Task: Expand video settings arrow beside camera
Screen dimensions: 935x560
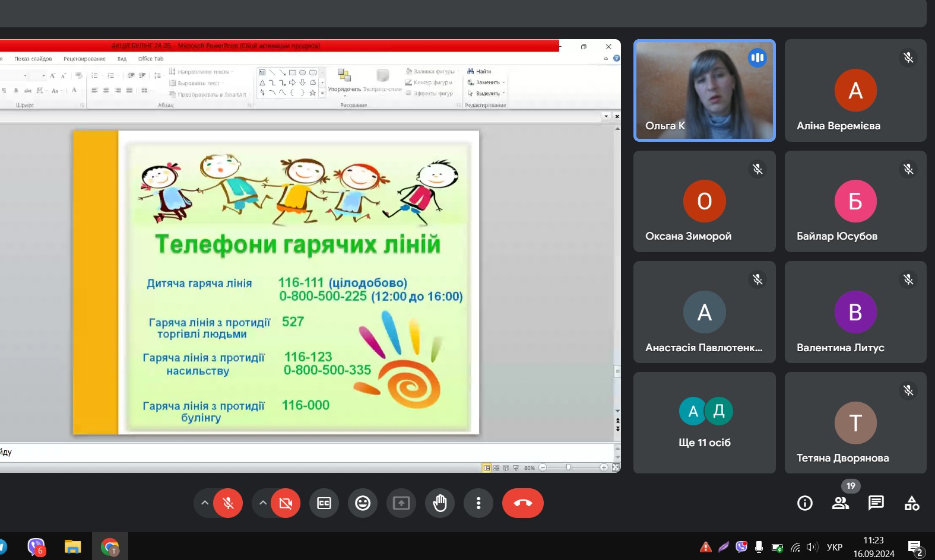Action: pyautogui.click(x=262, y=503)
